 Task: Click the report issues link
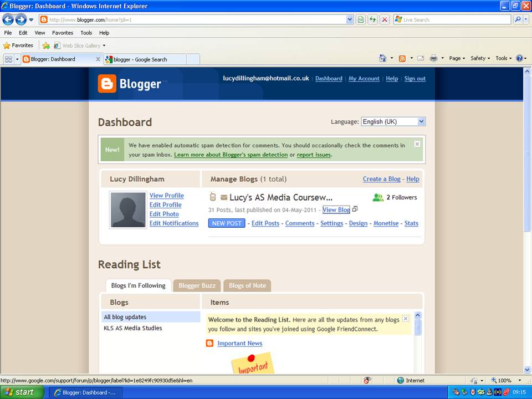314,155
